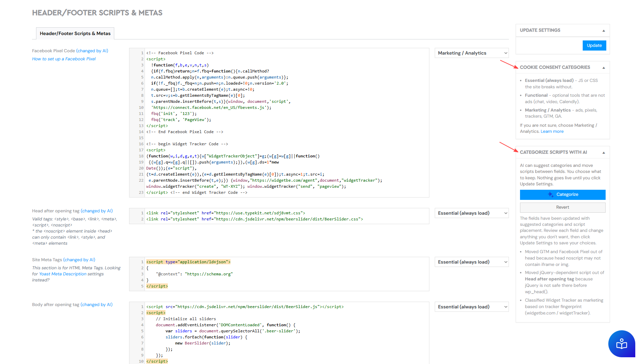Open the help book icon button
This screenshot has height=364, width=640.
(621, 344)
